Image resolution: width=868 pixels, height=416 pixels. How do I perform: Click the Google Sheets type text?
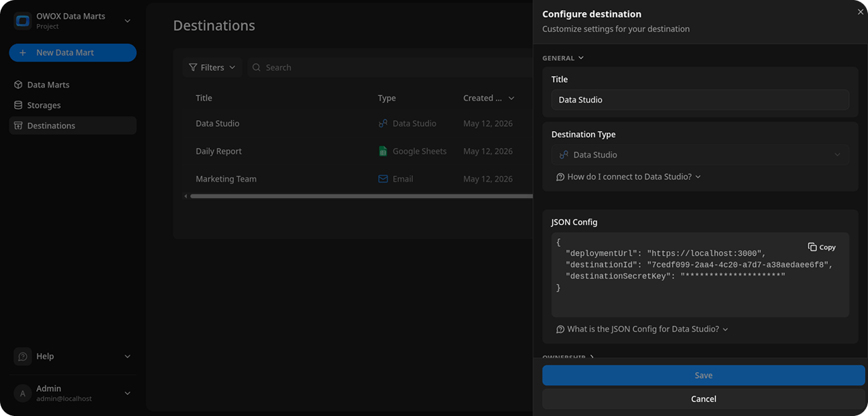419,151
